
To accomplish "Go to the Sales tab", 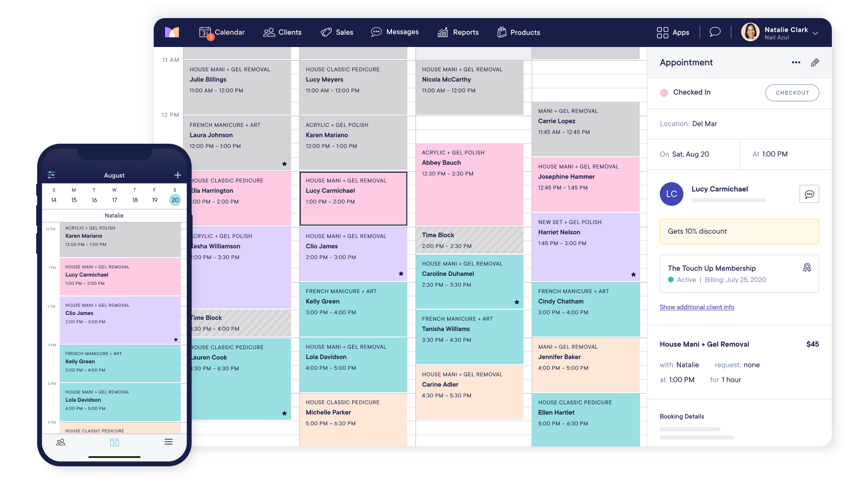I will (x=337, y=32).
